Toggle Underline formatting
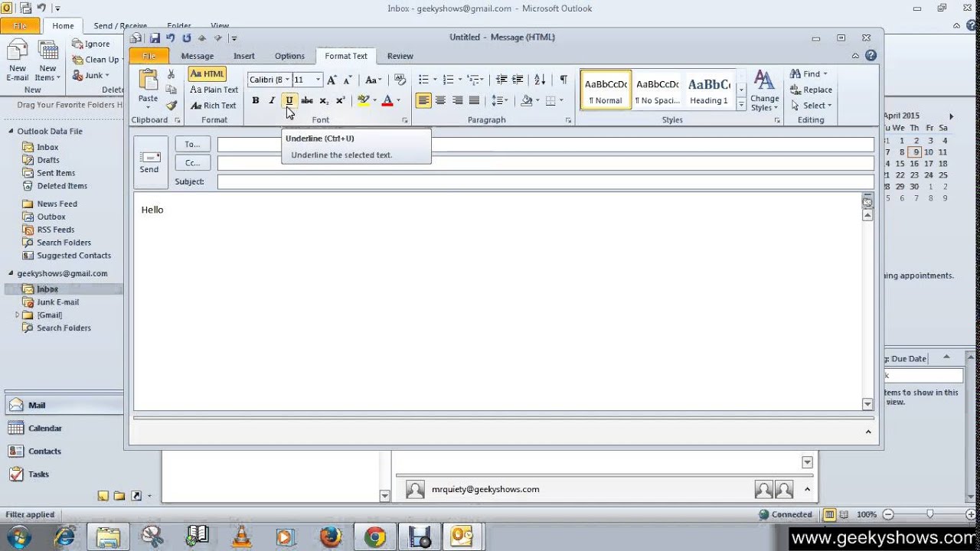 (x=289, y=100)
